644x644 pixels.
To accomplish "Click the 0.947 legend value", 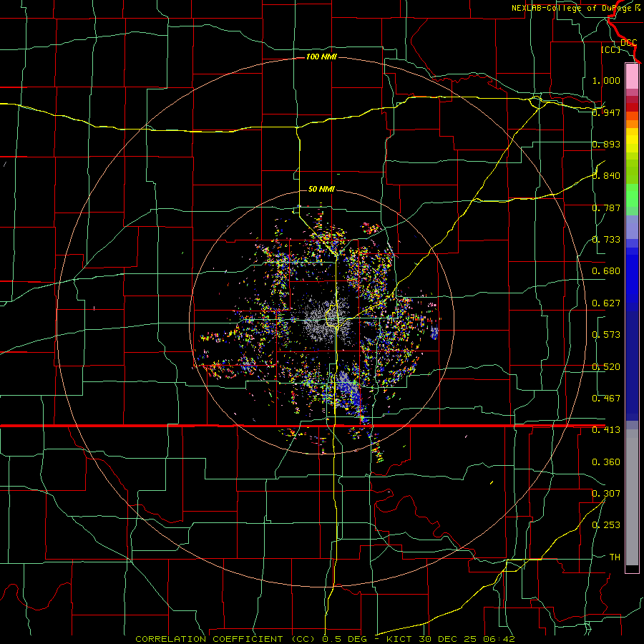I will (606, 112).
